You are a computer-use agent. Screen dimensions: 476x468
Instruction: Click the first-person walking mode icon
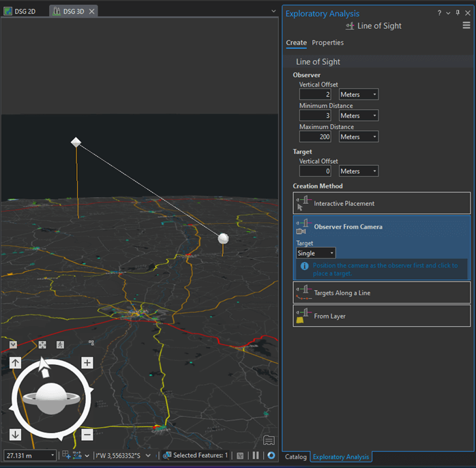click(x=60, y=345)
